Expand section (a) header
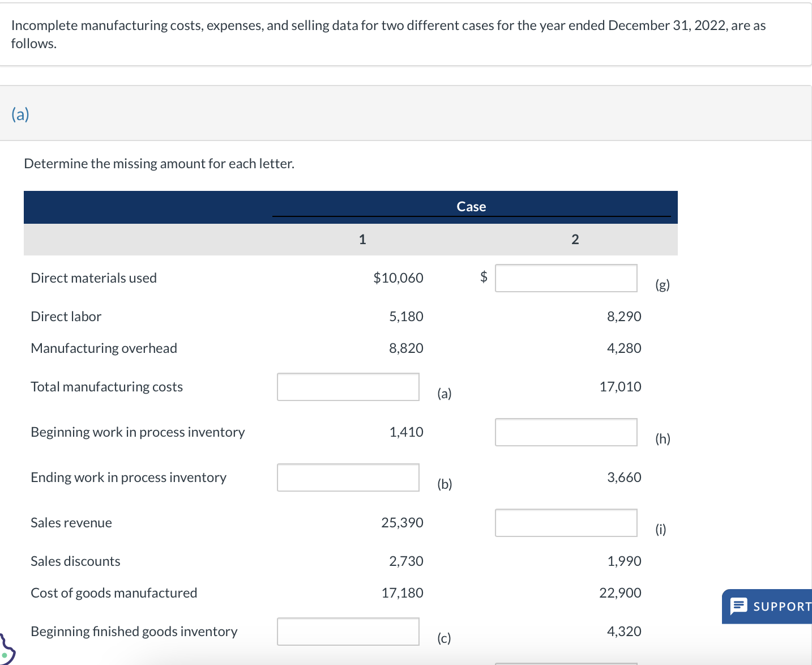The height and width of the screenshot is (665, 812). tap(20, 114)
